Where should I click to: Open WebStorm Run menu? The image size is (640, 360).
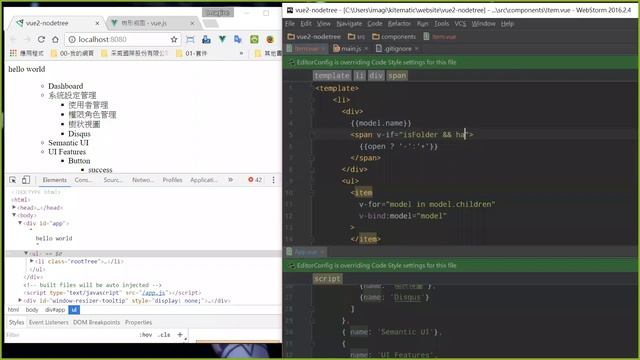pyautogui.click(x=422, y=24)
